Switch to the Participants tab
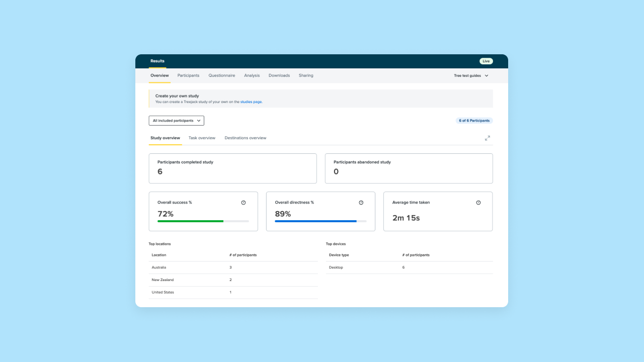Image resolution: width=644 pixels, height=362 pixels. (x=188, y=75)
